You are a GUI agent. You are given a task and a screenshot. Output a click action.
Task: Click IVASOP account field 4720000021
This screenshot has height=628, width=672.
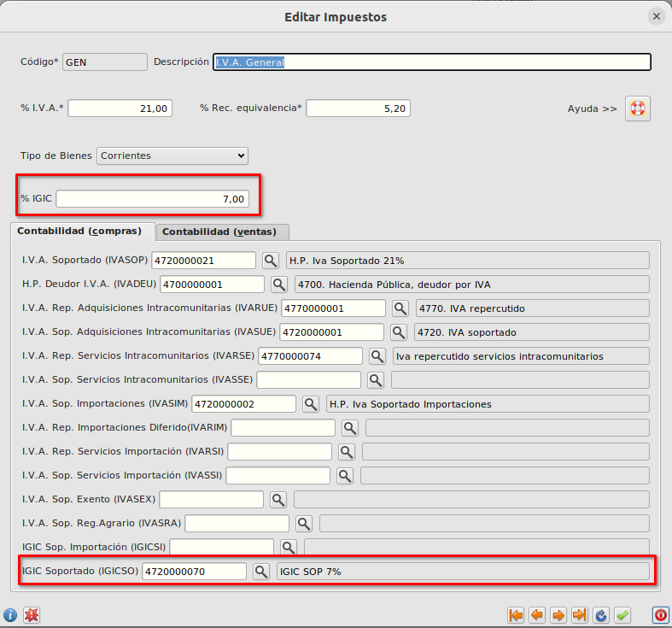203,261
